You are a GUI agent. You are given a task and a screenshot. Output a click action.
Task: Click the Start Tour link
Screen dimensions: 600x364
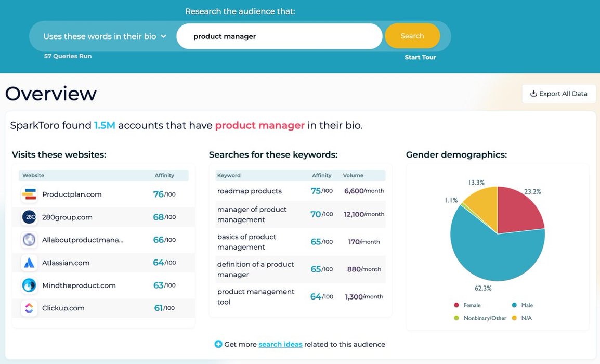(x=420, y=57)
